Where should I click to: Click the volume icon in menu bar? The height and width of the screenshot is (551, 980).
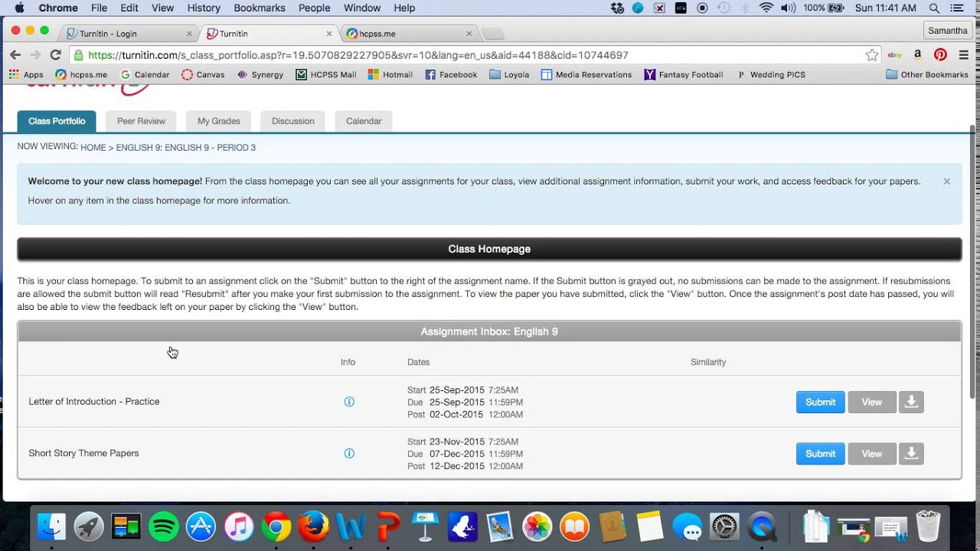click(789, 8)
